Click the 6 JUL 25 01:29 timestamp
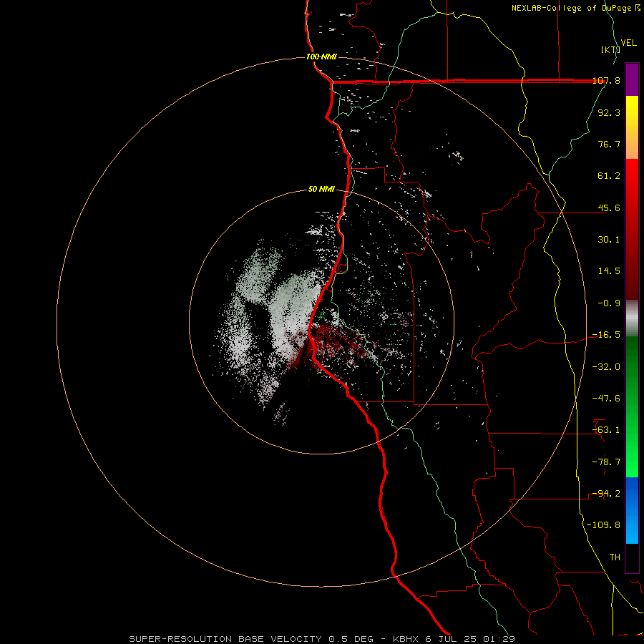Image resolution: width=644 pixels, height=644 pixels. pos(471,639)
